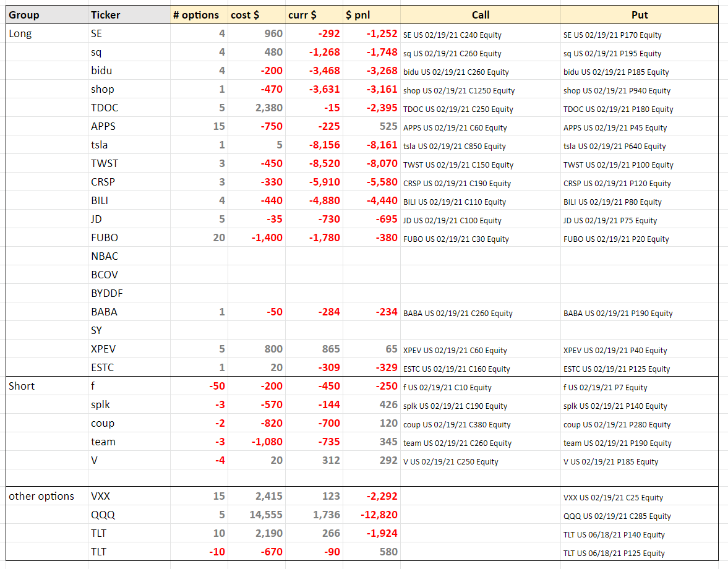Select the -1,080 cost cell for team

pos(256,442)
